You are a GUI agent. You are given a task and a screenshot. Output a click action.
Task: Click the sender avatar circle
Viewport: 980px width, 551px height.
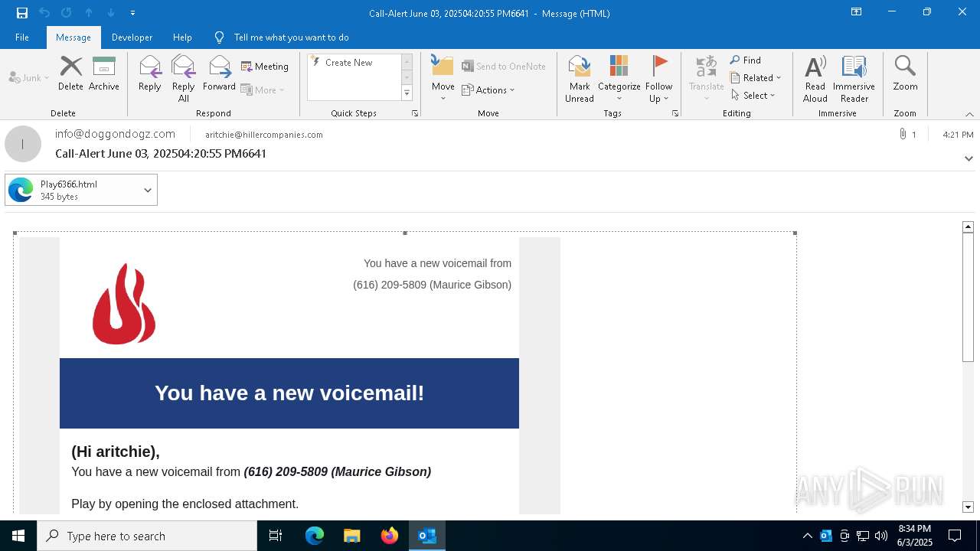[23, 144]
